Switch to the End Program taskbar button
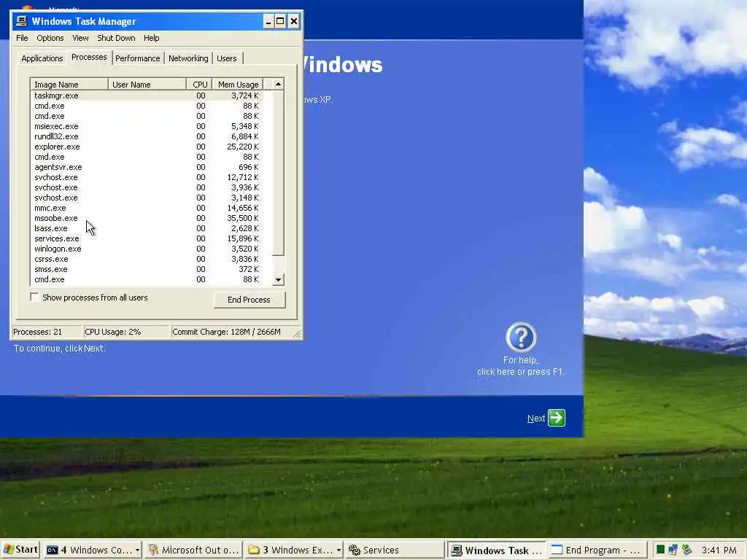 pos(597,550)
